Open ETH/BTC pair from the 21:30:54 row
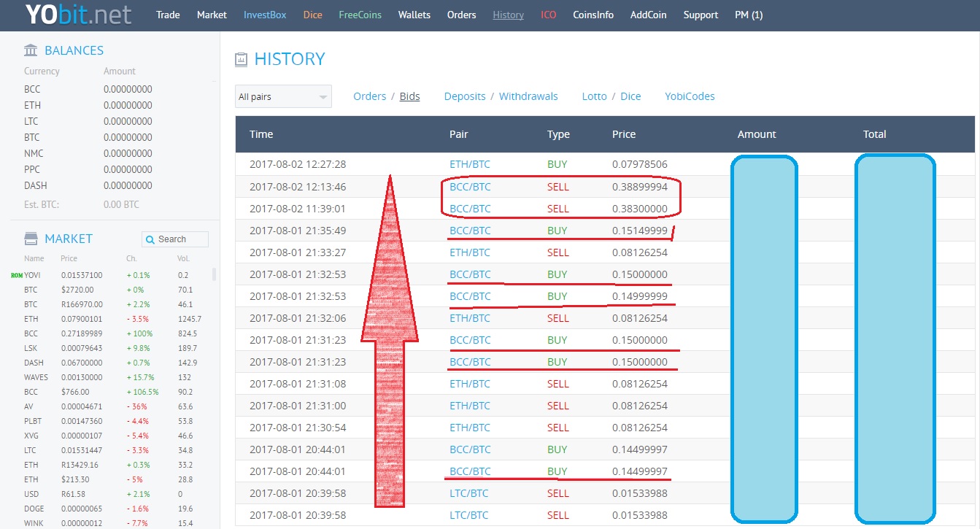 [x=470, y=428]
